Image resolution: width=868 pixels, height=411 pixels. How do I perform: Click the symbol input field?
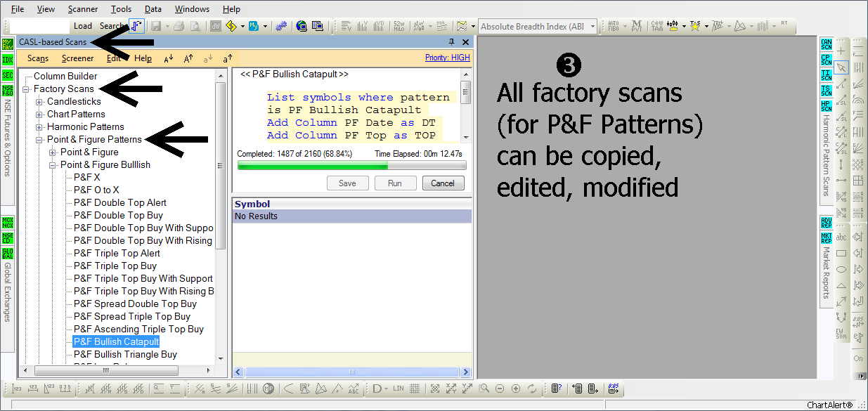[39, 26]
